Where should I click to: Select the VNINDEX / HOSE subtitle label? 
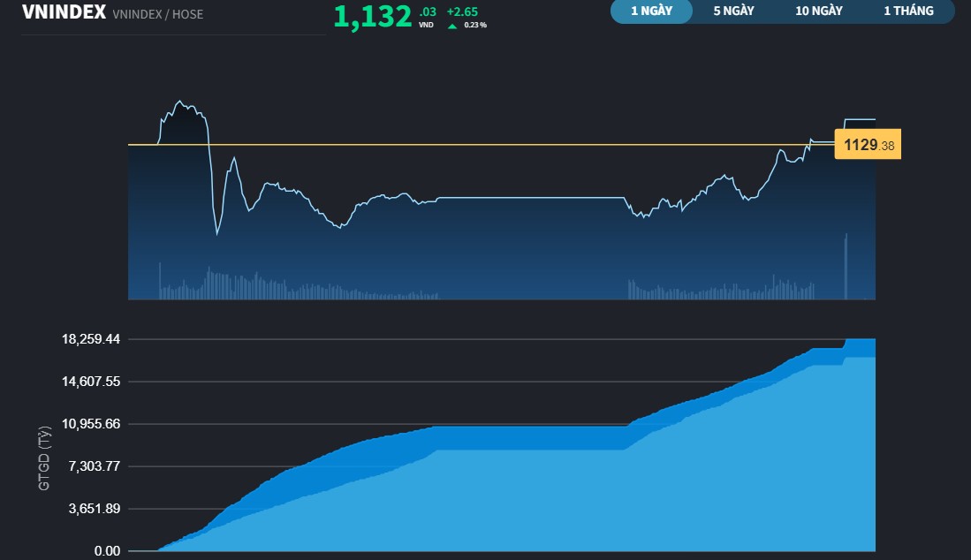tap(156, 14)
